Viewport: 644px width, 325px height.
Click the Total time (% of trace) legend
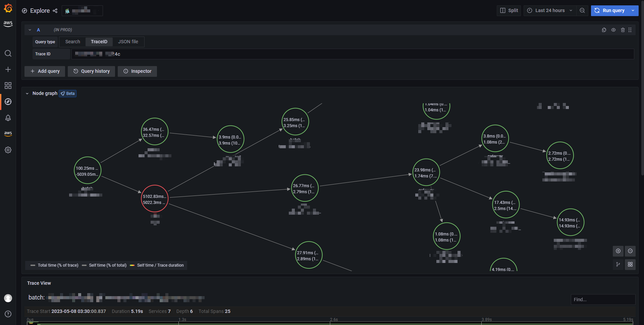[54, 265]
